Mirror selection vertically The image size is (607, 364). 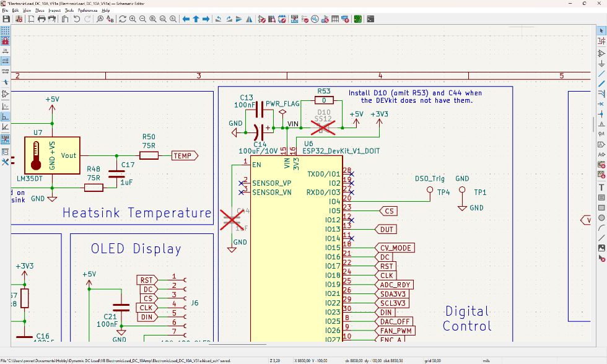[239, 19]
